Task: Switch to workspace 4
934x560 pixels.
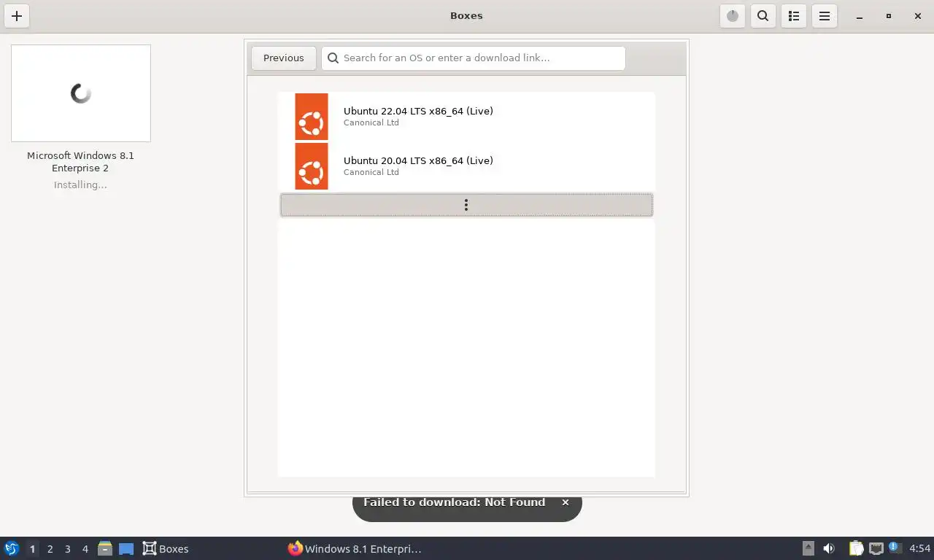Action: click(x=85, y=549)
